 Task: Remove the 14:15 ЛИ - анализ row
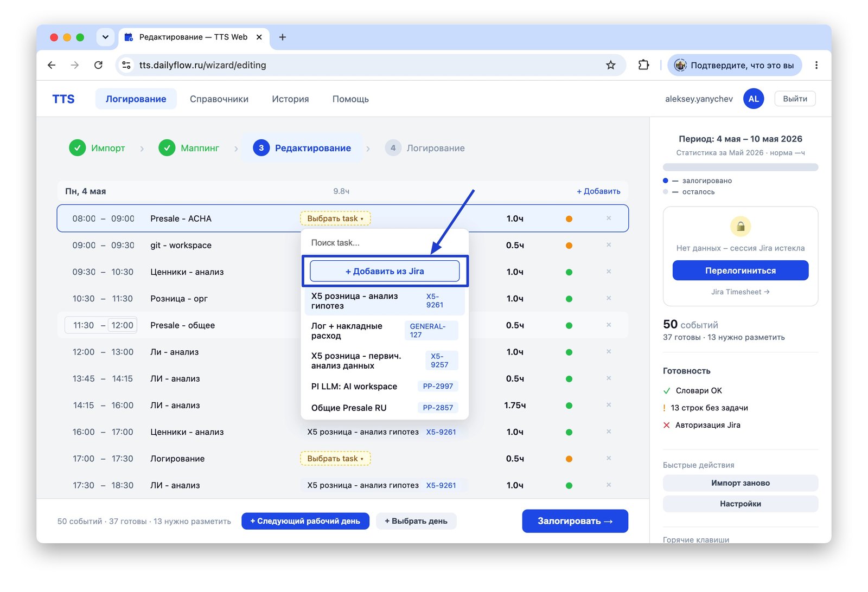[x=609, y=405]
